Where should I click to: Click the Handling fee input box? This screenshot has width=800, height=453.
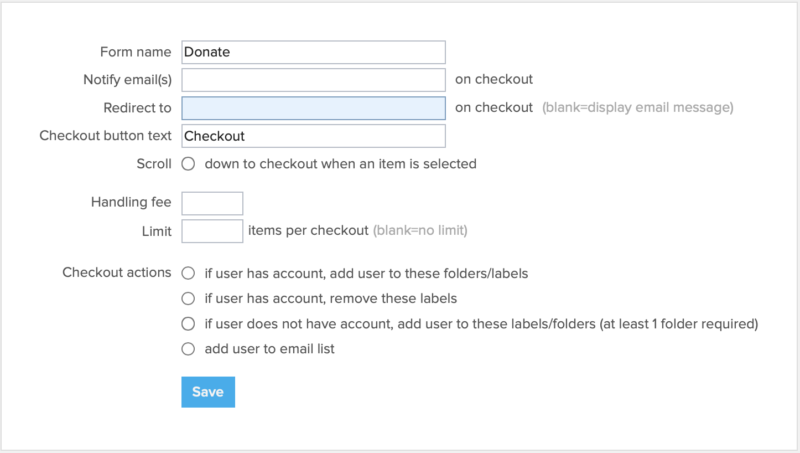point(212,203)
